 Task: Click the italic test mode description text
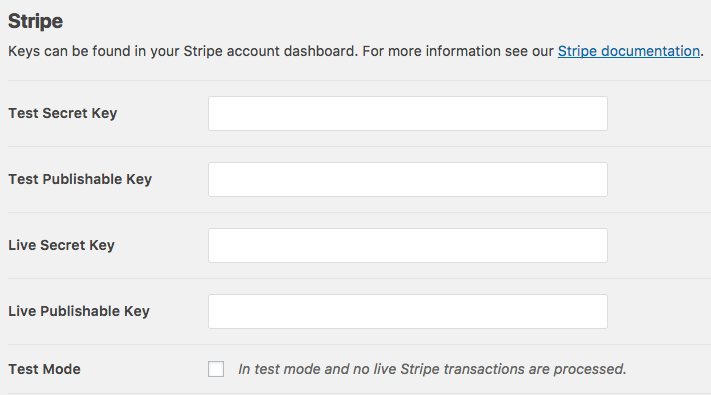pyautogui.click(x=432, y=369)
